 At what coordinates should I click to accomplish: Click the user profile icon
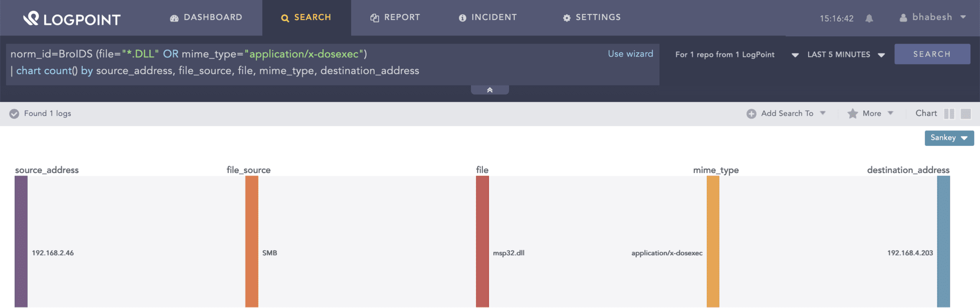pyautogui.click(x=903, y=18)
